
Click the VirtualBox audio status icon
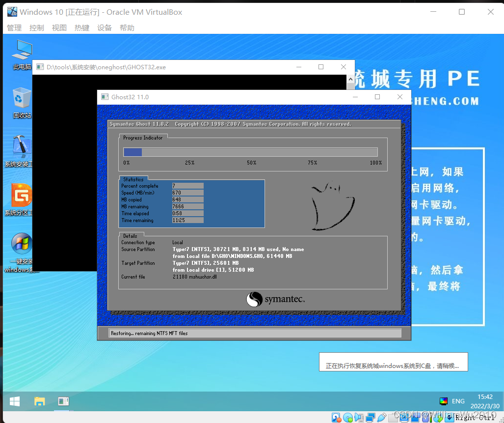(359, 418)
